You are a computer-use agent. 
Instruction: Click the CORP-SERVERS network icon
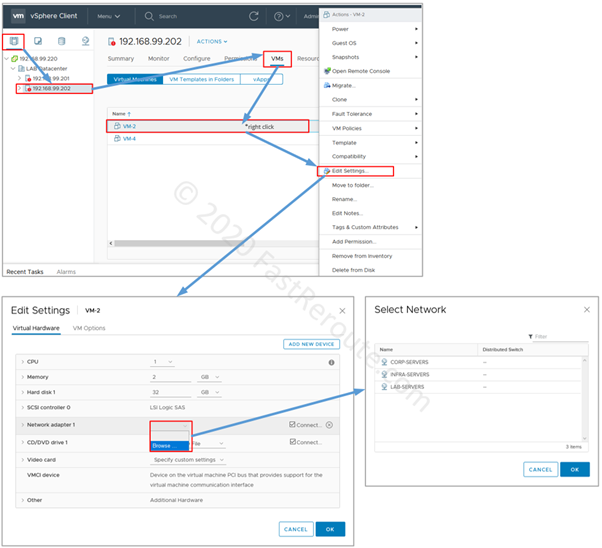click(x=384, y=362)
